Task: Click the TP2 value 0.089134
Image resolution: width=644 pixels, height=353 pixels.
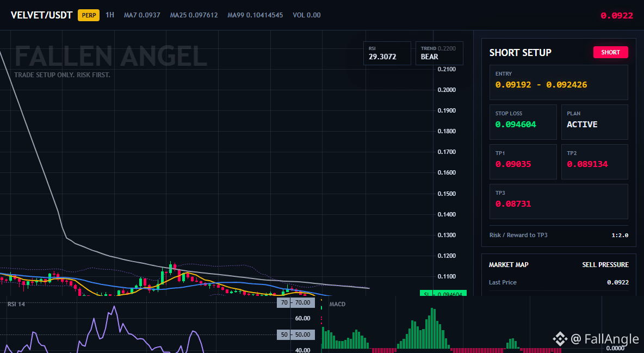Action: [587, 164]
